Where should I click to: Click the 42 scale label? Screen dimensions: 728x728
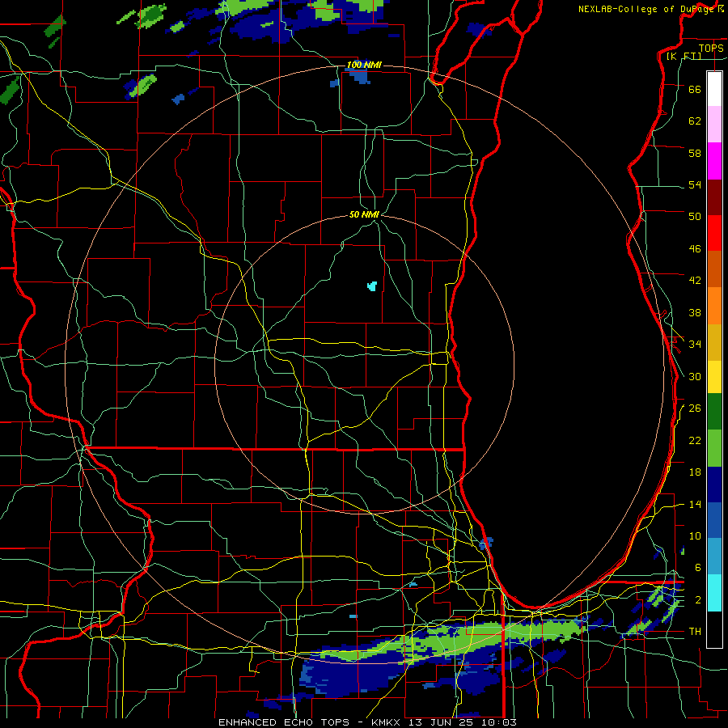tap(695, 281)
